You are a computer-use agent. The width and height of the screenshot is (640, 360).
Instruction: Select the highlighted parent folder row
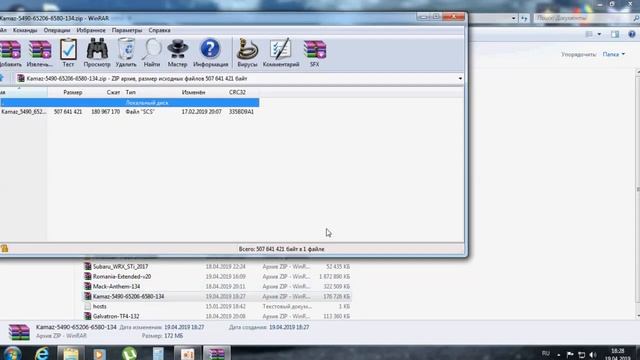[x=129, y=102]
